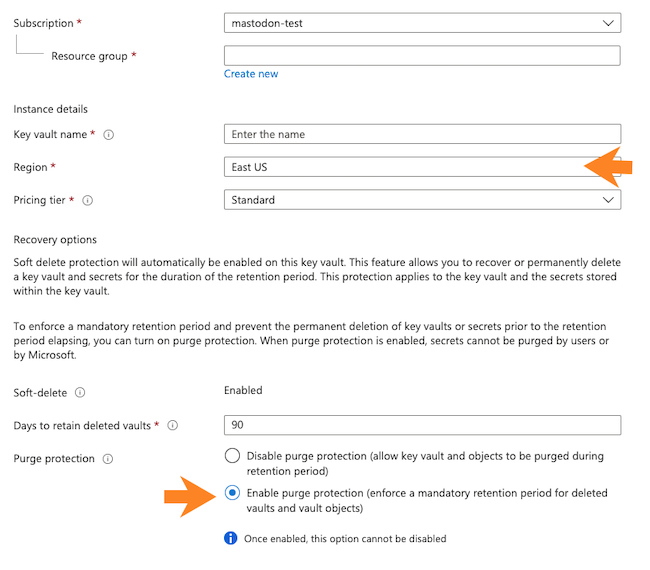The width and height of the screenshot is (650, 570).
Task: Click the Enable purge protection label text
Action: click(x=427, y=500)
